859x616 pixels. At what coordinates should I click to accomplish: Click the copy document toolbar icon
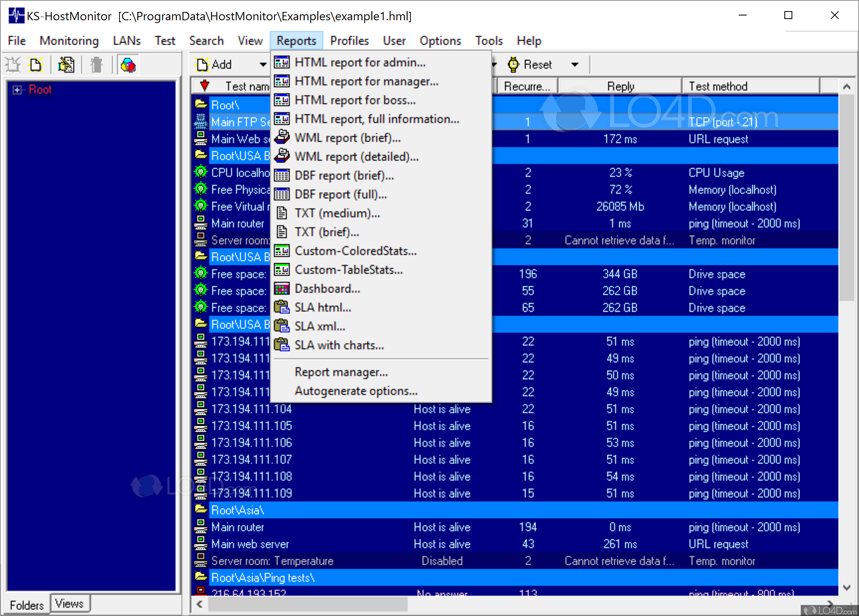(66, 65)
